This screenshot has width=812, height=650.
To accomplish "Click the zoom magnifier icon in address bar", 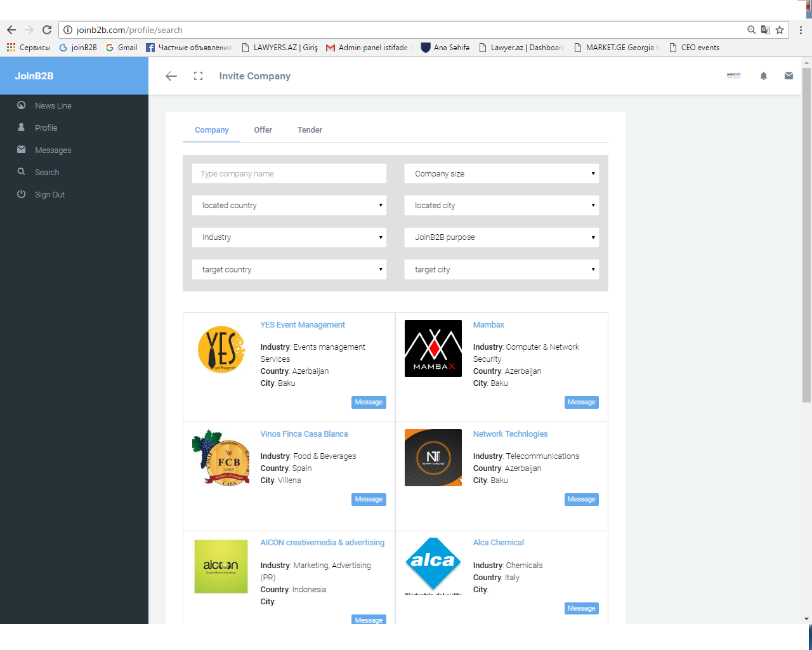I will click(x=752, y=30).
